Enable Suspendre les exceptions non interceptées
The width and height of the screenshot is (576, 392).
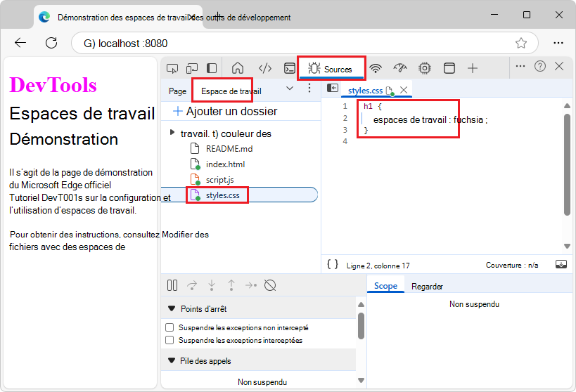click(x=169, y=327)
